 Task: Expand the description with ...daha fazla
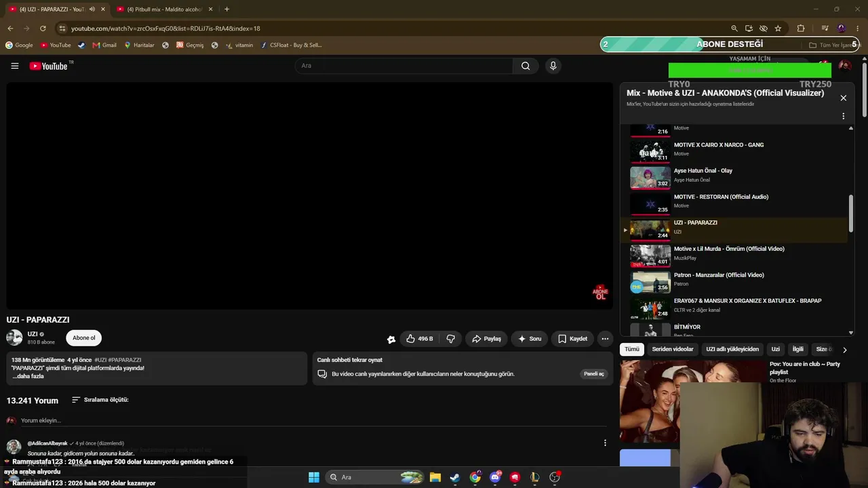[x=28, y=376]
